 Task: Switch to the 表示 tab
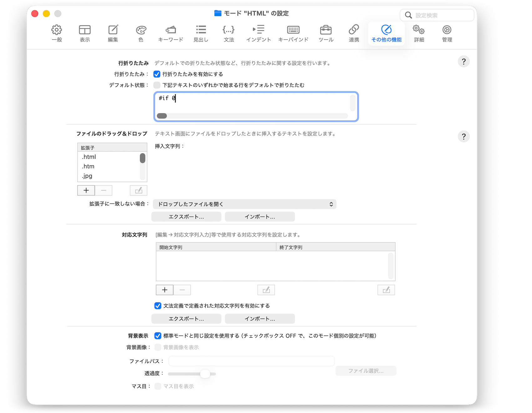click(85, 33)
